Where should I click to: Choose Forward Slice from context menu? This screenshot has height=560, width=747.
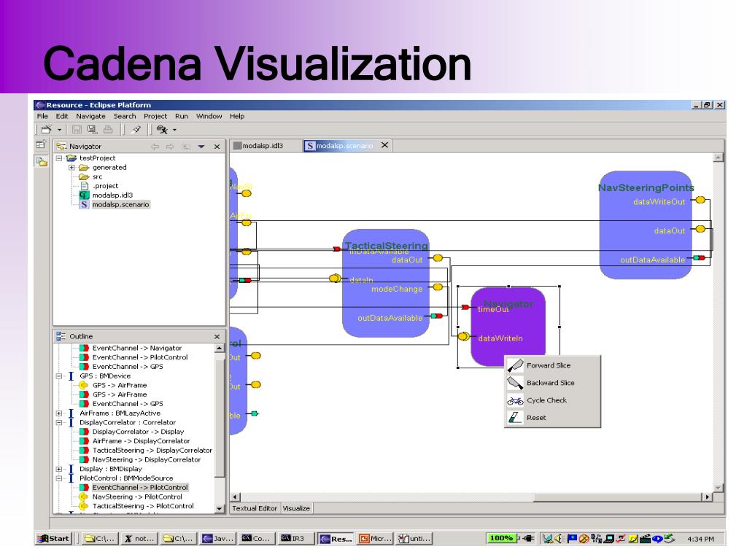pos(552,366)
